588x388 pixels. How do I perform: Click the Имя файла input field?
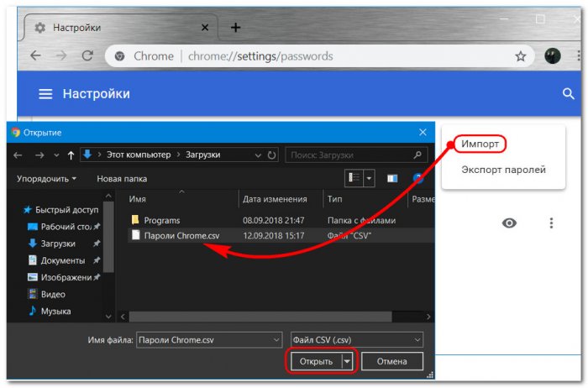(209, 340)
